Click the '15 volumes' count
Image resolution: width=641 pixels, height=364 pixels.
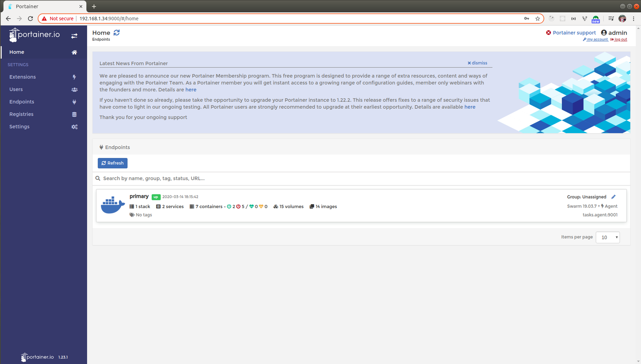click(289, 206)
